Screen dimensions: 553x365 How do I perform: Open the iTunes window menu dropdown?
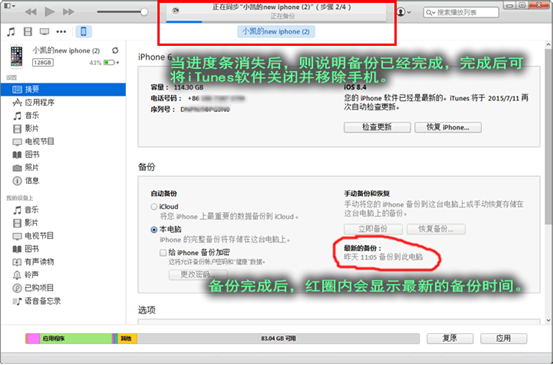pos(9,6)
